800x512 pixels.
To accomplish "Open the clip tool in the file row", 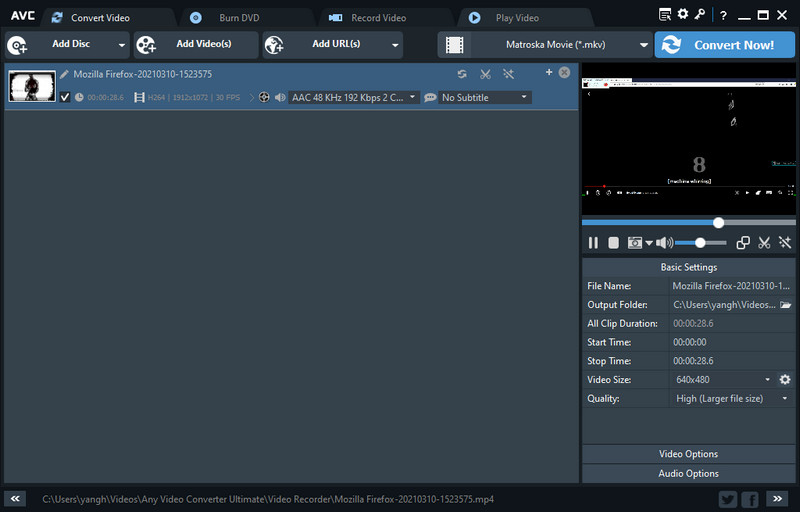I will point(485,74).
